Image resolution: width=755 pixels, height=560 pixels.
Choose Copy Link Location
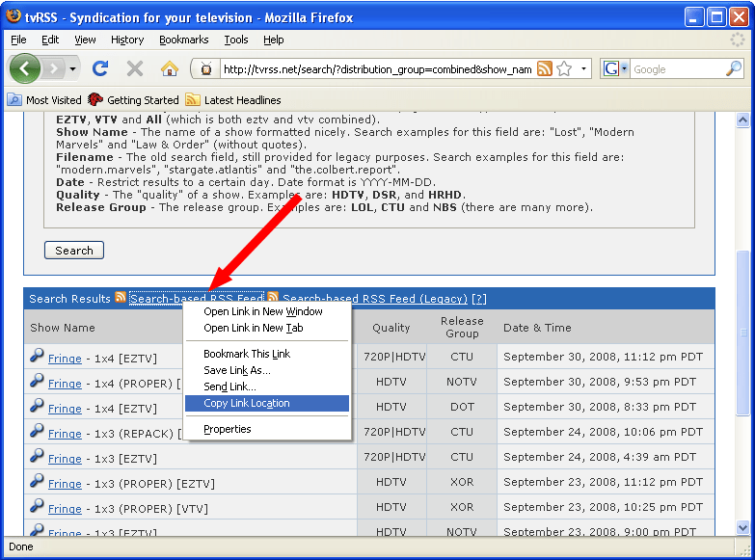click(x=267, y=403)
